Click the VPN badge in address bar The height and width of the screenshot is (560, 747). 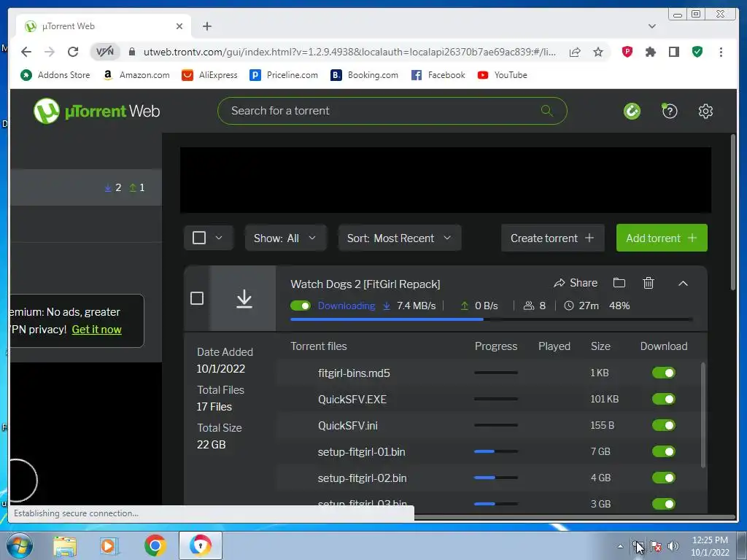(105, 52)
